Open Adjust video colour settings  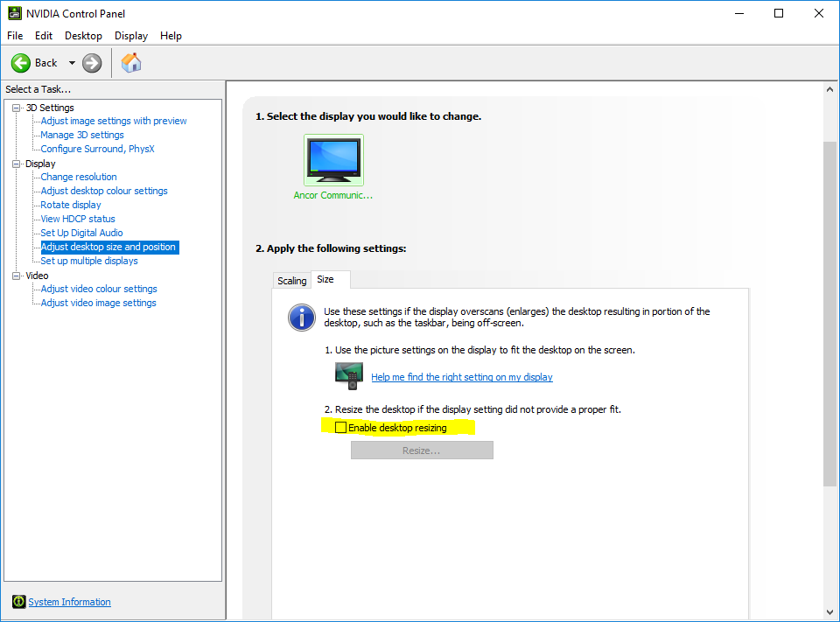(x=99, y=289)
